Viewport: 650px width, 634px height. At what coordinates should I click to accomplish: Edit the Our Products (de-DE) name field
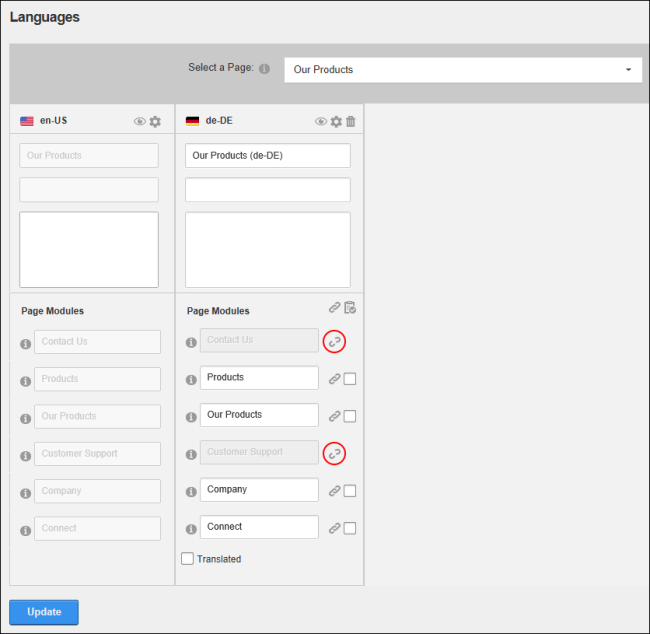[268, 155]
